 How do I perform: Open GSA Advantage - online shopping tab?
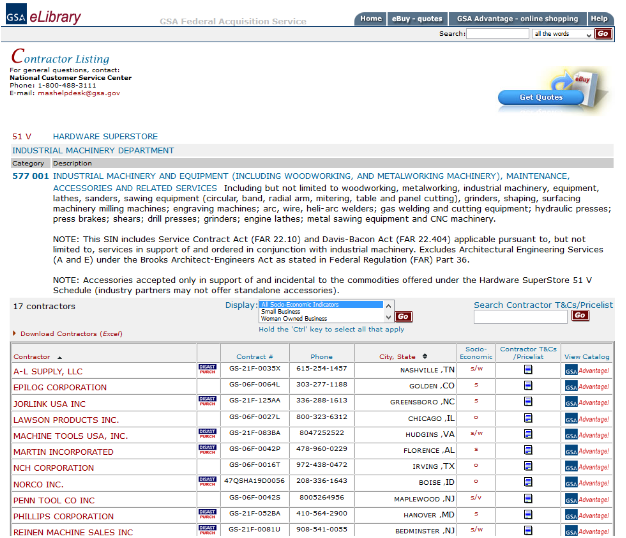(x=517, y=19)
